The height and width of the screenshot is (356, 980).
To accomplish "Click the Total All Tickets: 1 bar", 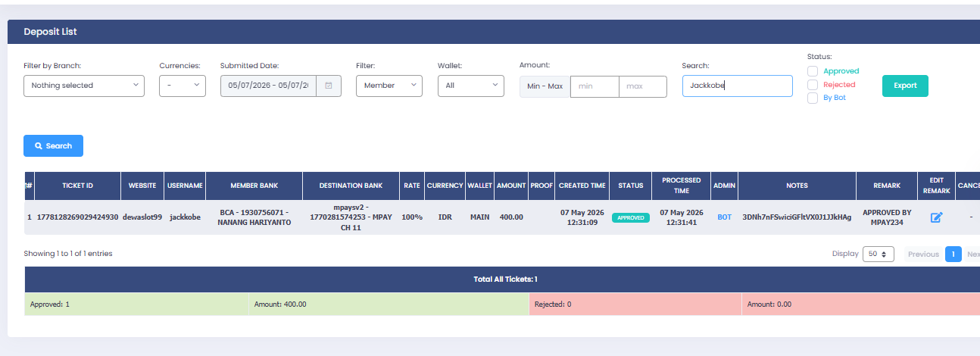I will (x=505, y=279).
